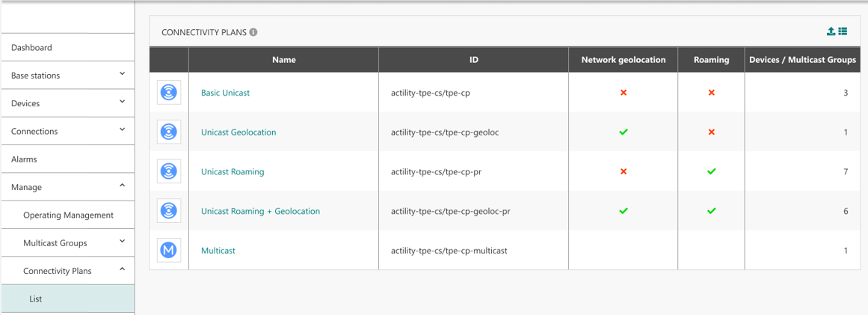Screen dimensions: 868x315
Task: Open Operating Management under Manage
Action: tap(68, 215)
